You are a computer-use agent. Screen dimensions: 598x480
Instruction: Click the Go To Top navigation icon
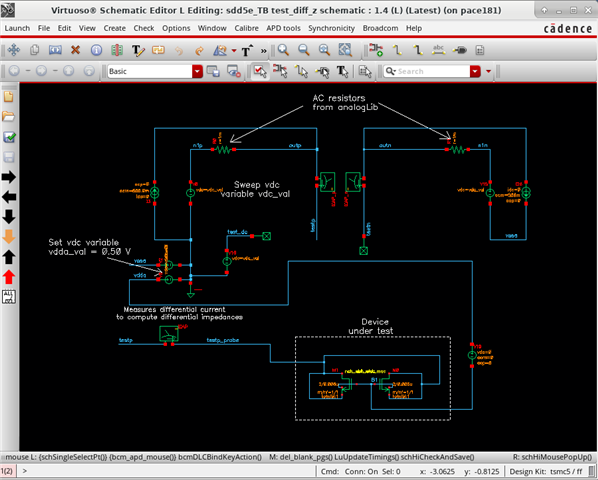[89, 71]
